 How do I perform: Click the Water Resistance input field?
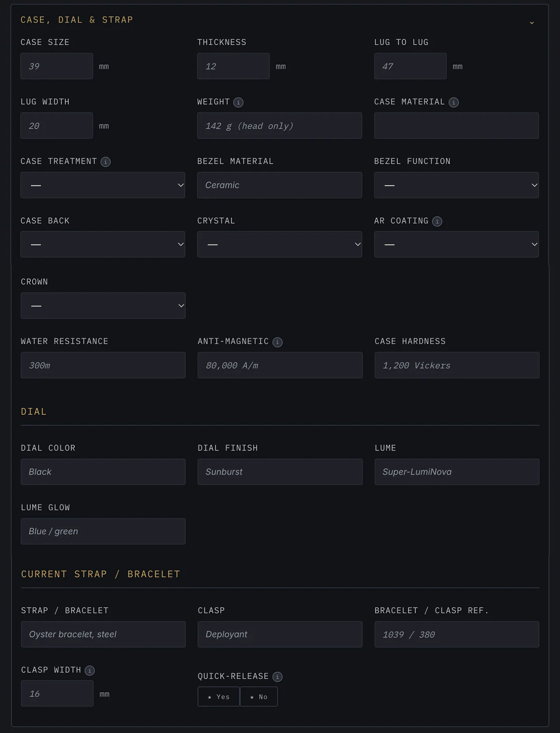click(x=103, y=365)
